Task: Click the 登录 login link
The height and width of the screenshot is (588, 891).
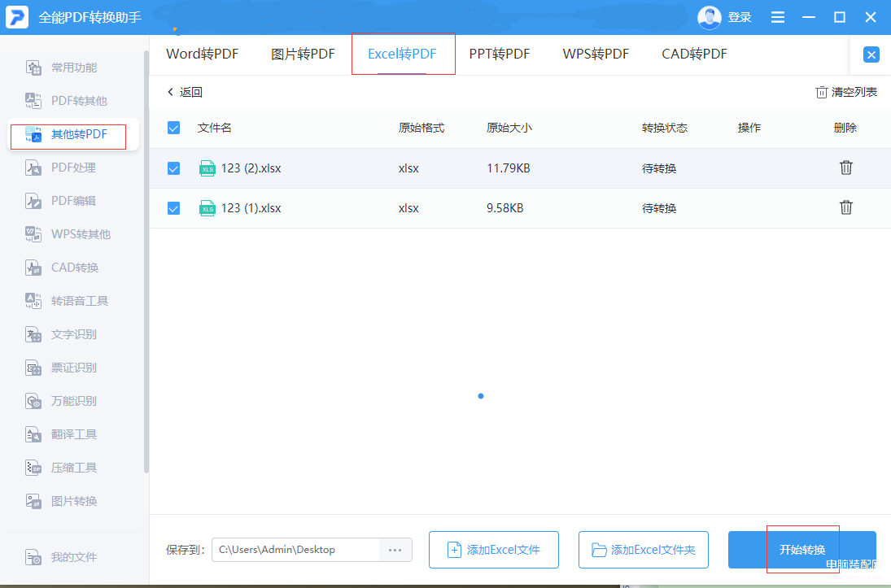Action: tap(740, 18)
